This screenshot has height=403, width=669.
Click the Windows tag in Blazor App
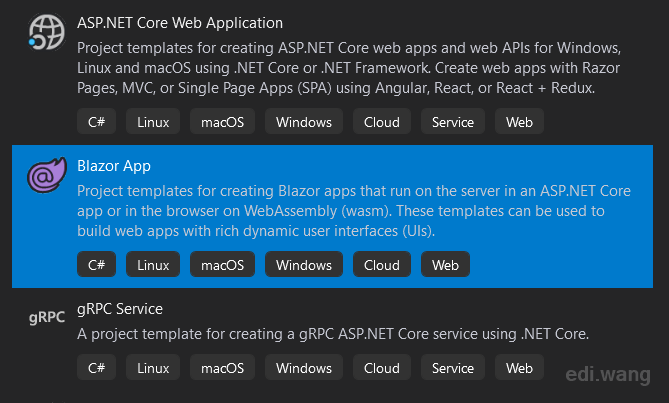pos(304,265)
